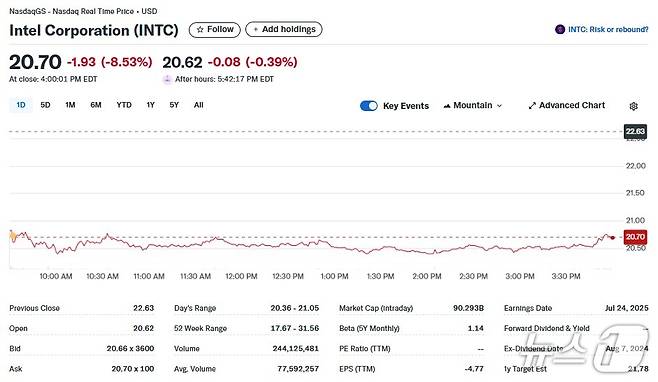Click Earnings Date Jul 24, 2025
This screenshot has width=658, height=382.
coord(627,308)
